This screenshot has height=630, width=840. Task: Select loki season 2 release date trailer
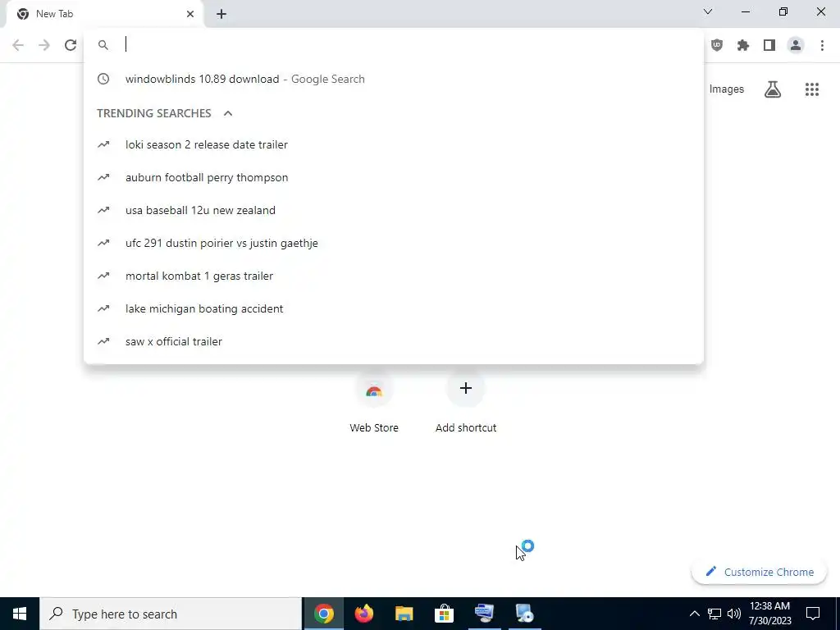point(394,144)
